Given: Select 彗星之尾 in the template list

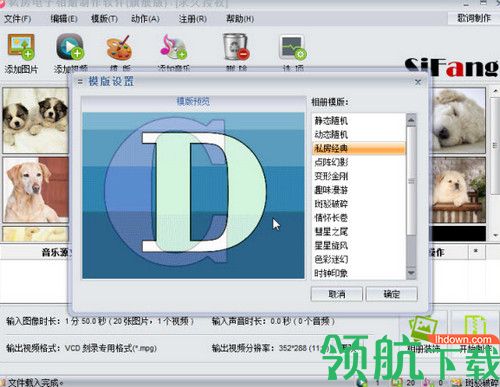Looking at the screenshot, I should [x=359, y=232].
